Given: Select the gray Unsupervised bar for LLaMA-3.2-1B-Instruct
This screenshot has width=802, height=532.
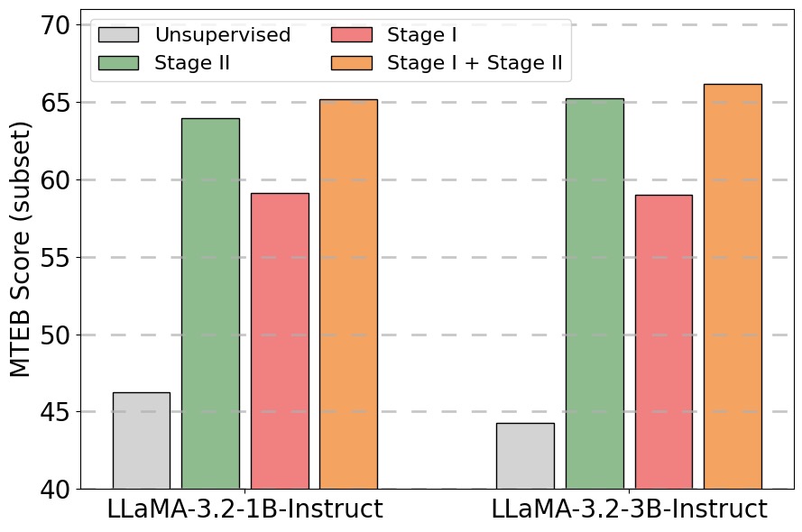Looking at the screenshot, I should 141,440.
